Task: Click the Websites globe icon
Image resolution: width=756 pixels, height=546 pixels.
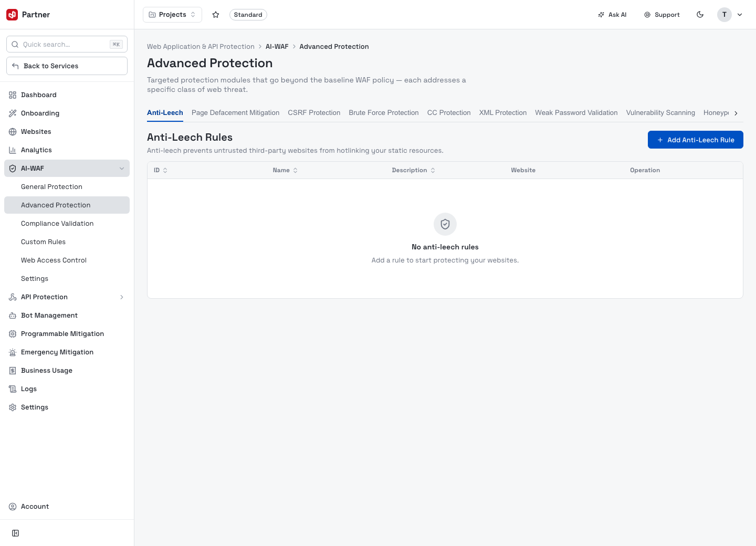Action: pyautogui.click(x=13, y=132)
